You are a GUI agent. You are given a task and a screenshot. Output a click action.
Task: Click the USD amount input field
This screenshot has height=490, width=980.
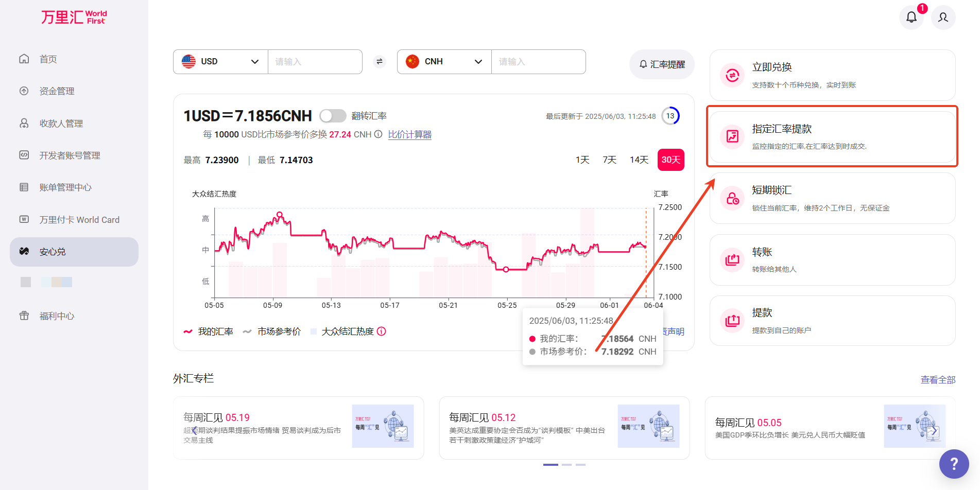(x=315, y=62)
